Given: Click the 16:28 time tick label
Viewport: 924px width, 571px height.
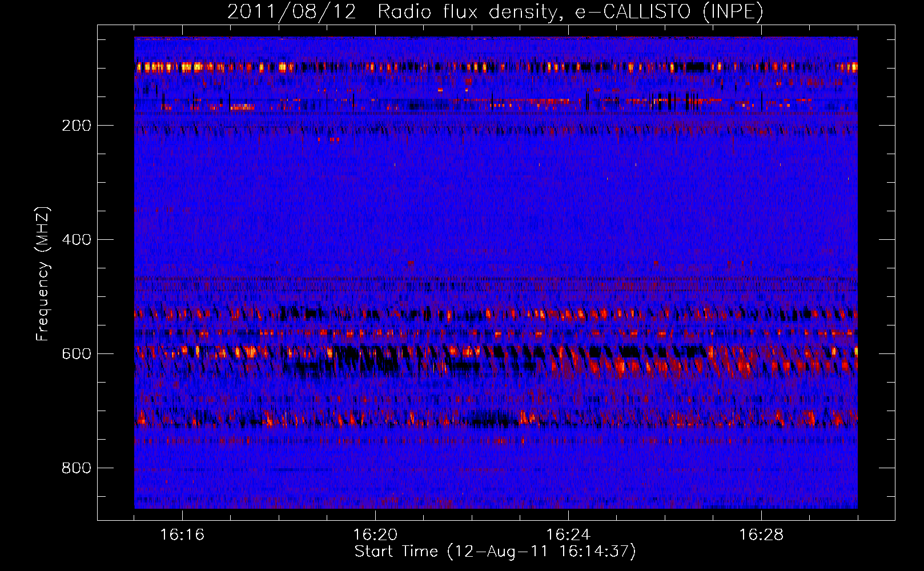Looking at the screenshot, I should click(761, 535).
